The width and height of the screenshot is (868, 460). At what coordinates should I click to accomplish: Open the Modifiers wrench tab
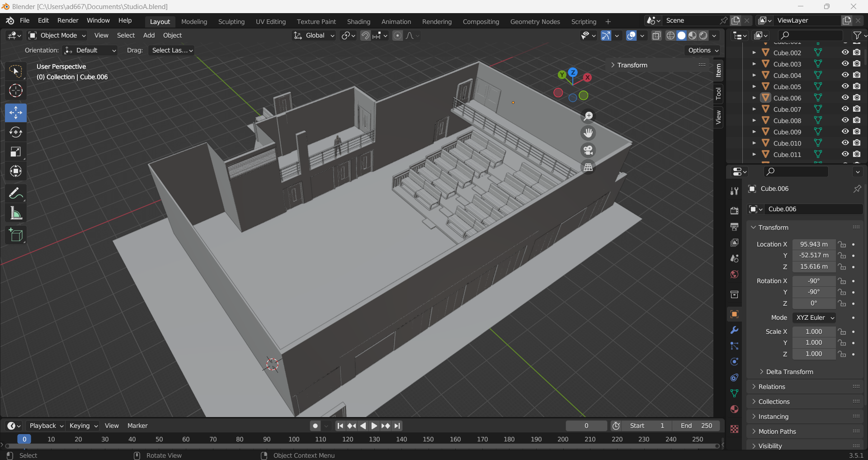point(734,330)
